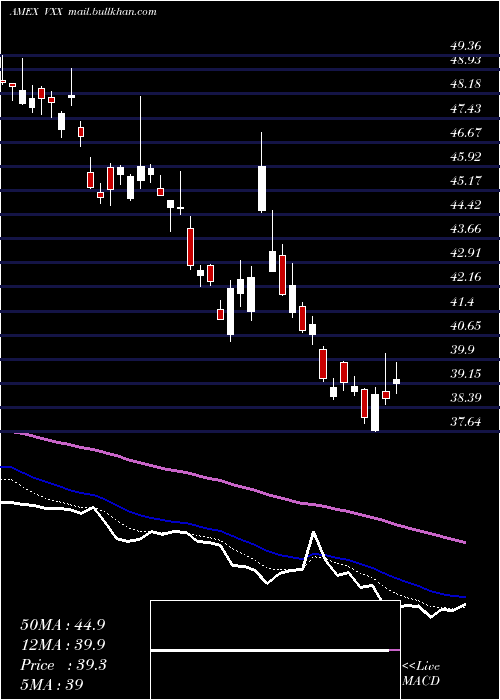Click the '12MA : 39.9' readout
Viewport: 500px width, 700px height.
click(x=62, y=645)
